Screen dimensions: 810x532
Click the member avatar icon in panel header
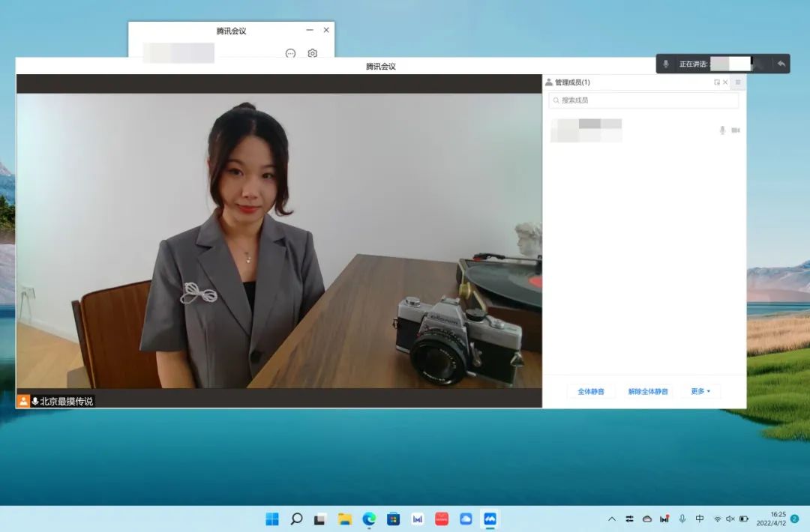(548, 82)
